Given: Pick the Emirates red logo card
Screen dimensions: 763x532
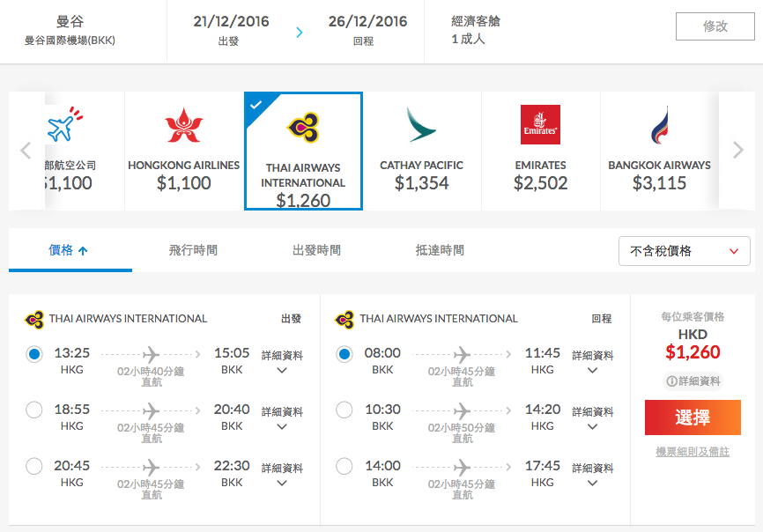Looking at the screenshot, I should point(540,151).
